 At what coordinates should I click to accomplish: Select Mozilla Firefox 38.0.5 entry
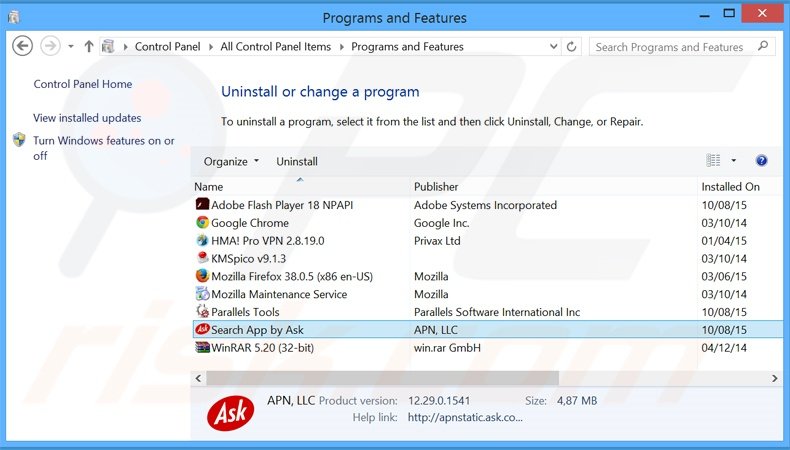(x=292, y=277)
